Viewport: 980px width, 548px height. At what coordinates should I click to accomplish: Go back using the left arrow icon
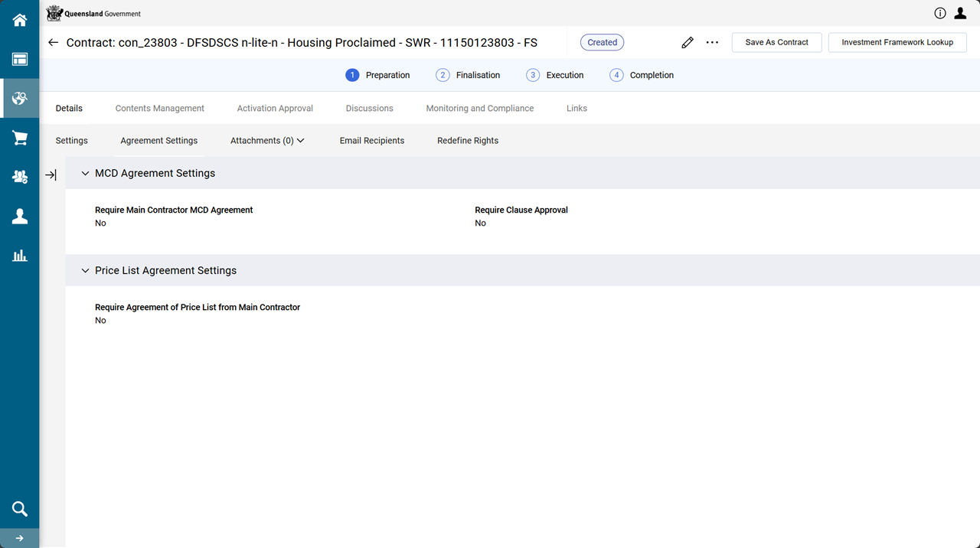(x=53, y=43)
